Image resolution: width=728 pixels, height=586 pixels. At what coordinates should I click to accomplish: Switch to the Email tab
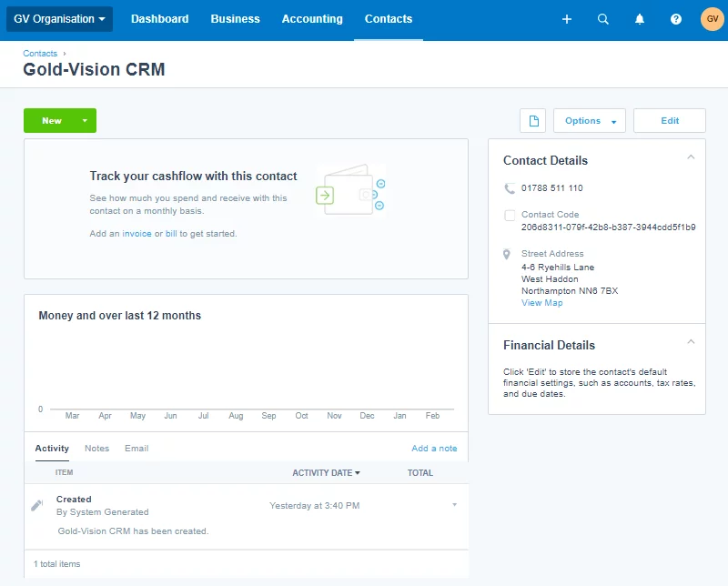click(136, 448)
